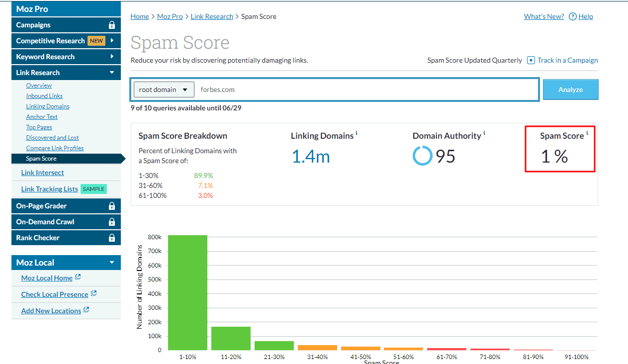
Task: Open Competitive Research in the sidebar
Action: (x=66, y=41)
